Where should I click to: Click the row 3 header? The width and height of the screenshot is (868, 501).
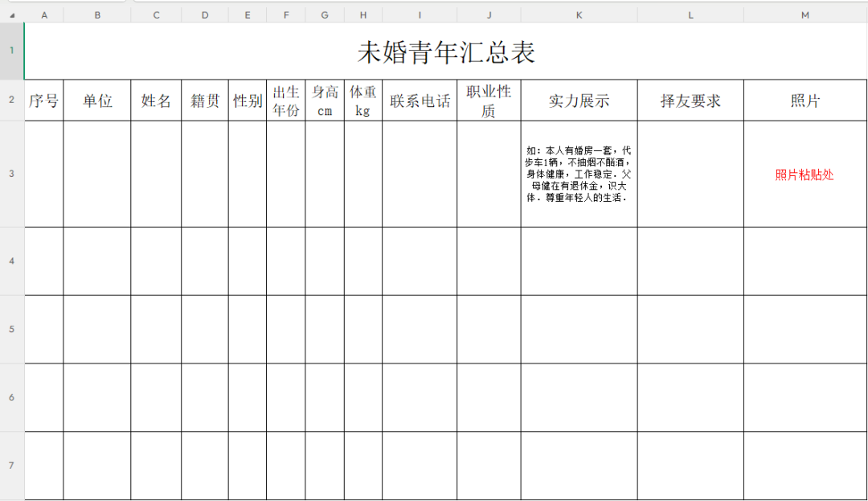click(12, 174)
